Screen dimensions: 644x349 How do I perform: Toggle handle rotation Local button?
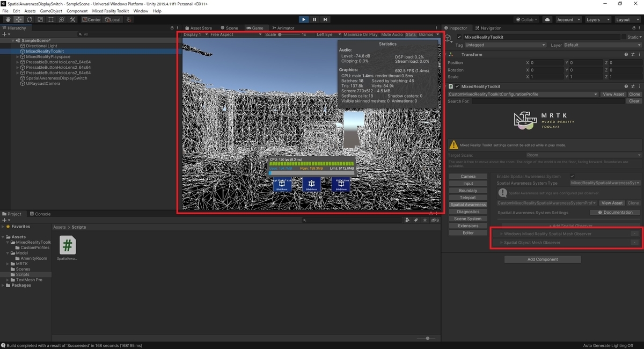(113, 19)
